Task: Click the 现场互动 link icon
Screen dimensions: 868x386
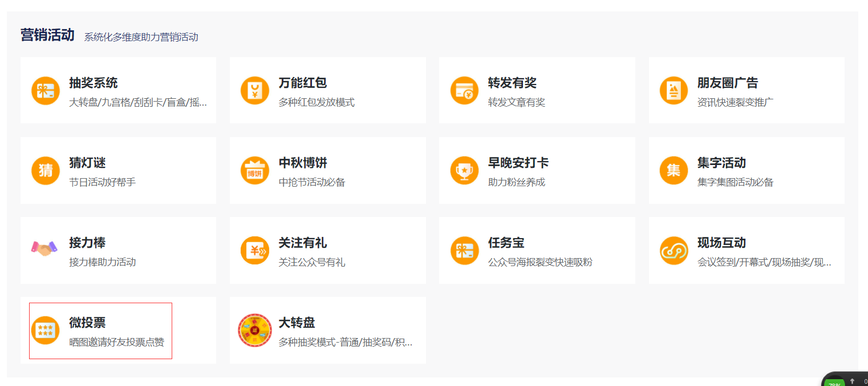Action: tap(674, 251)
